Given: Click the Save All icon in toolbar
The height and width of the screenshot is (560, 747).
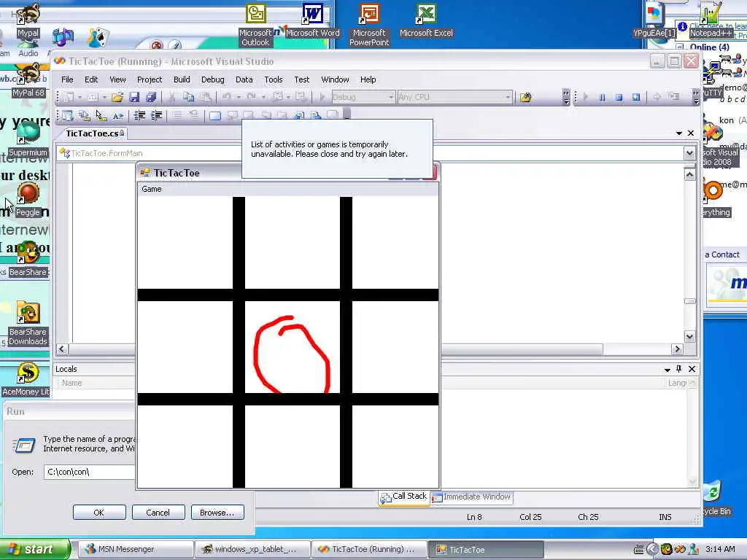Looking at the screenshot, I should (x=151, y=97).
